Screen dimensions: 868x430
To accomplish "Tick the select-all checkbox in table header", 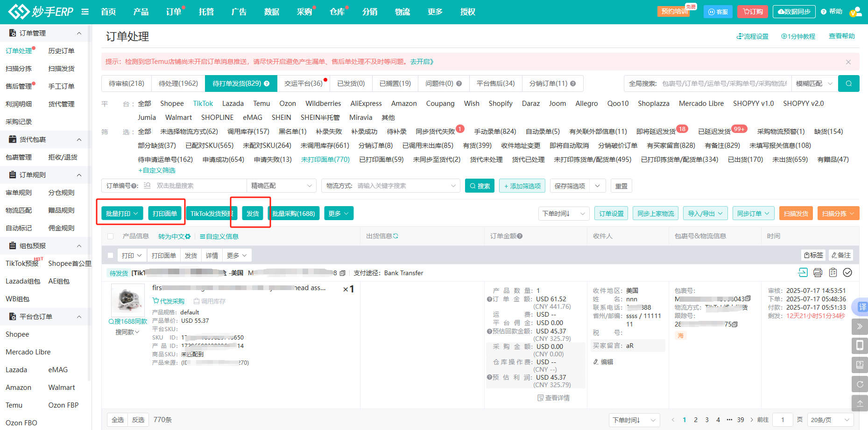I will (x=111, y=236).
